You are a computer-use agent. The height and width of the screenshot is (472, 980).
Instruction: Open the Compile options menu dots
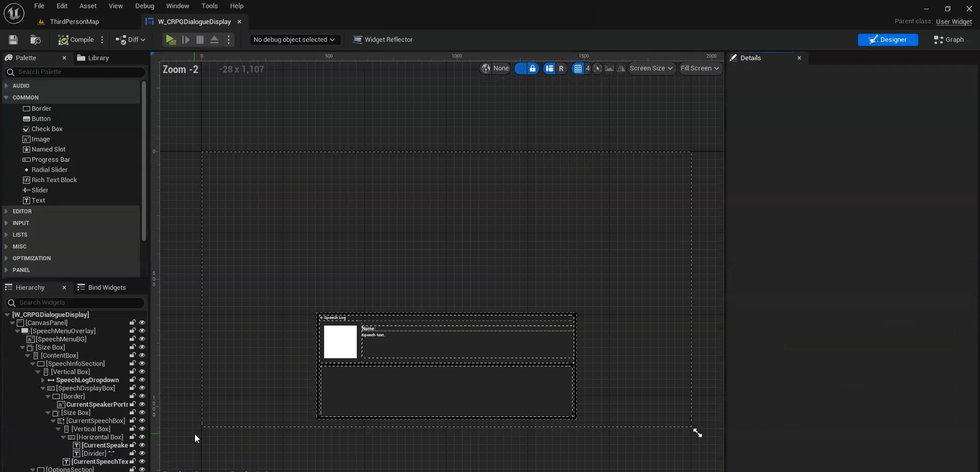tap(102, 40)
